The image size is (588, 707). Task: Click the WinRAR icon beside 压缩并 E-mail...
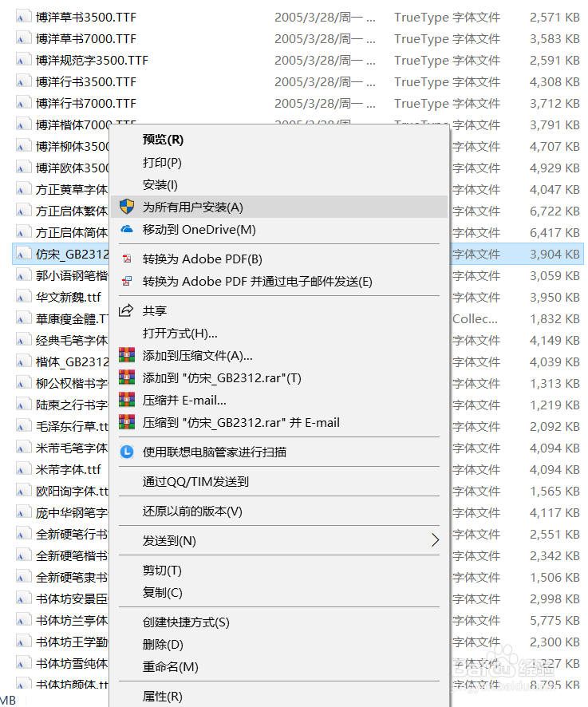[127, 400]
